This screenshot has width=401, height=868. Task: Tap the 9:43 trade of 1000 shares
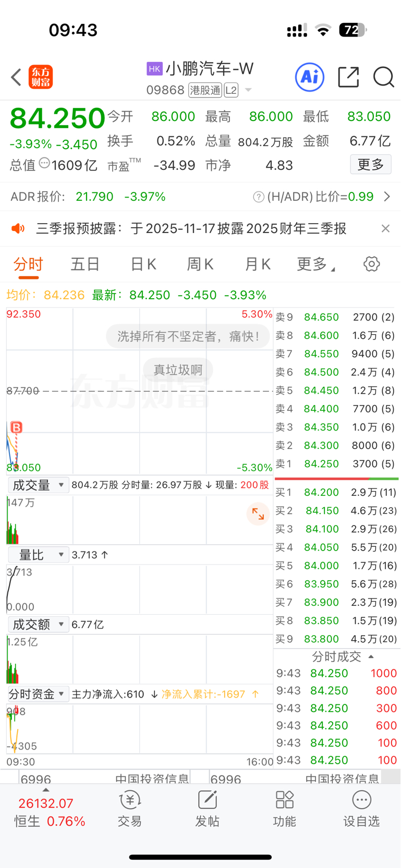click(x=336, y=673)
